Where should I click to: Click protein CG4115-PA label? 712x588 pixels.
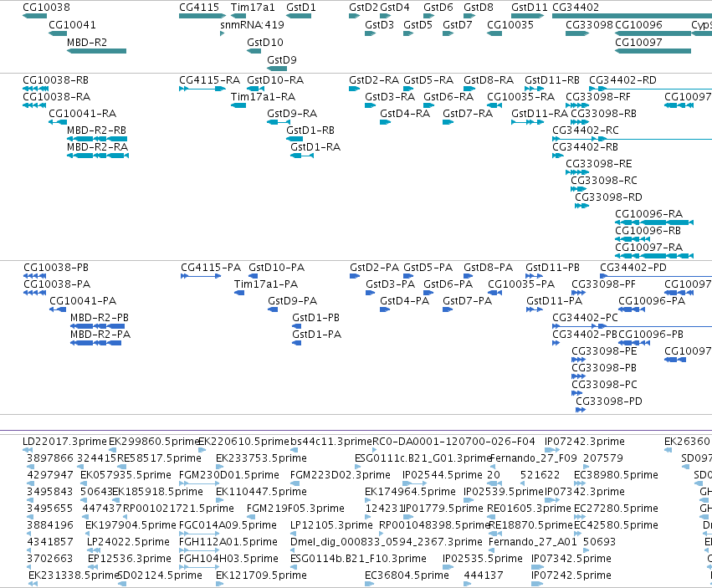tap(211, 268)
